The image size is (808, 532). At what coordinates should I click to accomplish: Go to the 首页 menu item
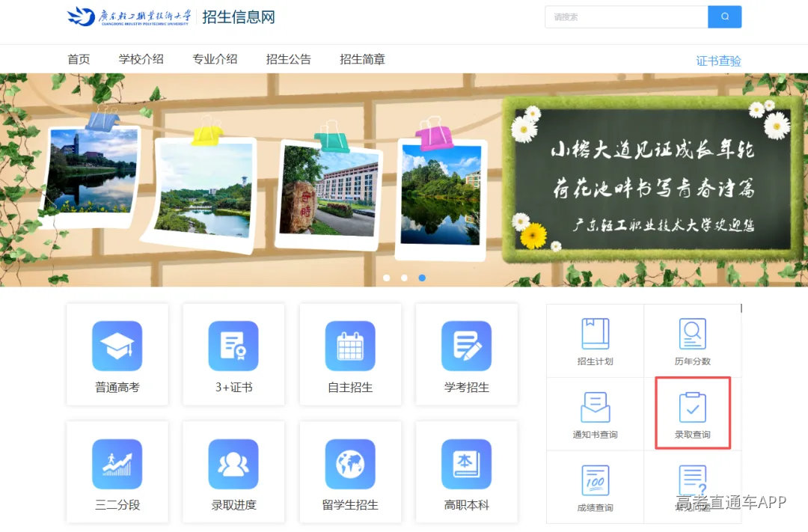click(79, 59)
